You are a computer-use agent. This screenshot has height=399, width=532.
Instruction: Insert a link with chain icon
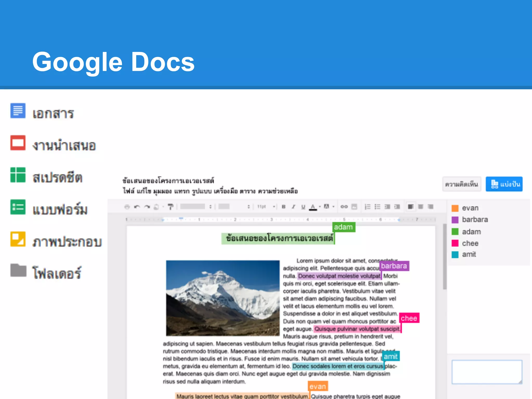coord(344,207)
